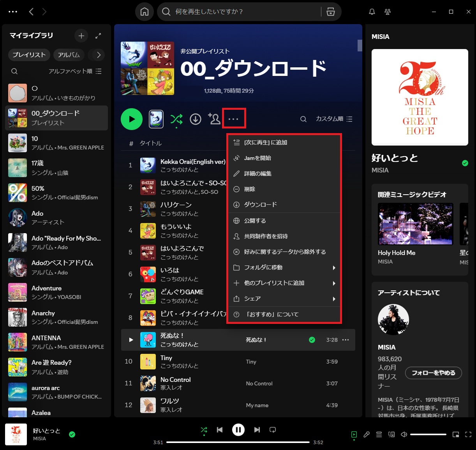Image resolution: width=476 pixels, height=450 pixels.
Task: Click the playlist more options three-dot button
Action: (x=233, y=119)
